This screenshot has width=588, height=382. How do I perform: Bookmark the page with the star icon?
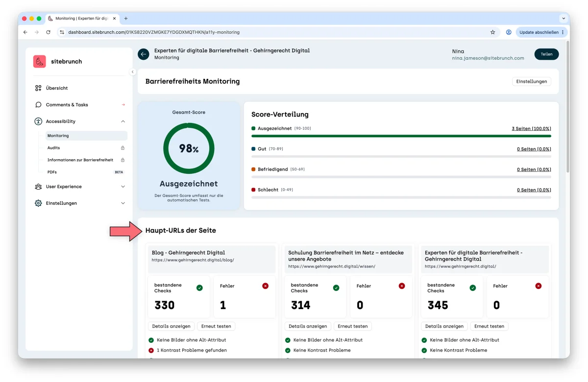493,32
